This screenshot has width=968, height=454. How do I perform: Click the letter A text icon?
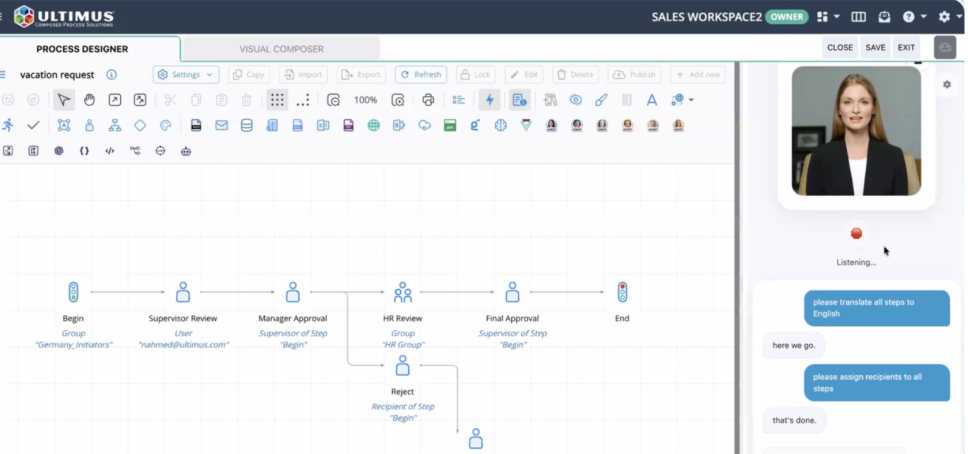tap(652, 100)
